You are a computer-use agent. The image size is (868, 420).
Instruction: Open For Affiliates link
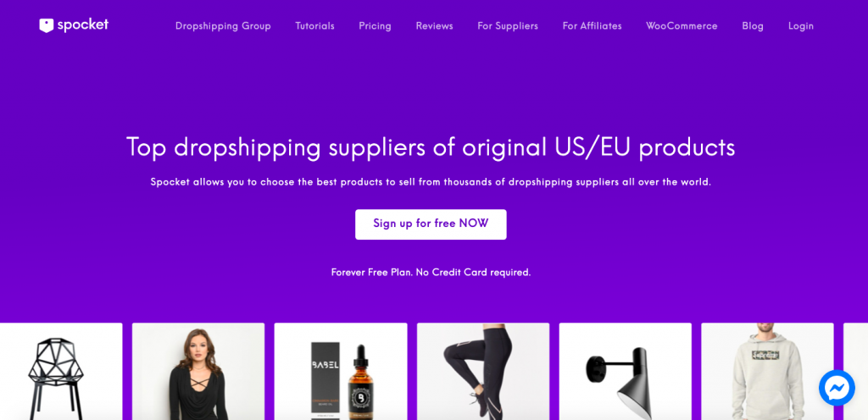tap(592, 26)
